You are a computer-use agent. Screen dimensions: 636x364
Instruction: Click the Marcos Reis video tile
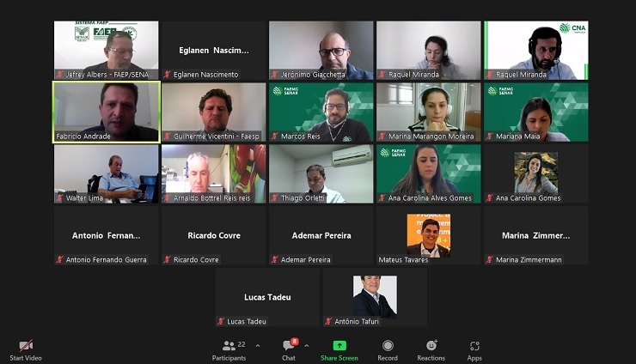tap(321, 112)
